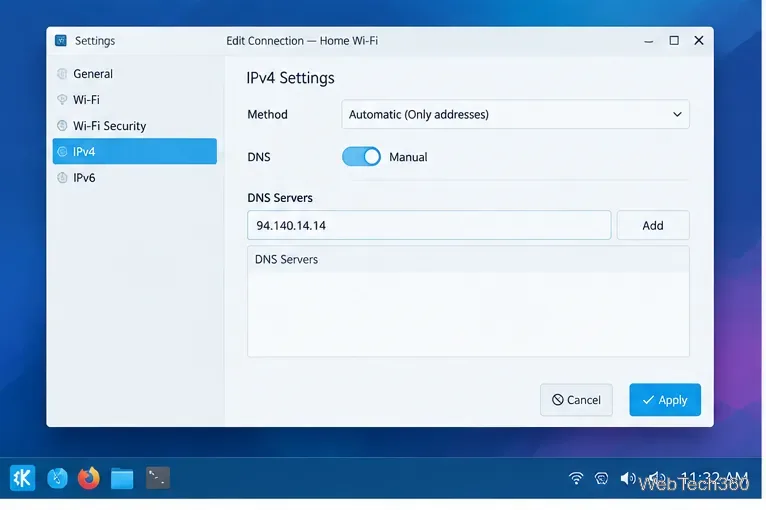The height and width of the screenshot is (510, 766).
Task: Launch the terminal from taskbar
Action: click(158, 478)
